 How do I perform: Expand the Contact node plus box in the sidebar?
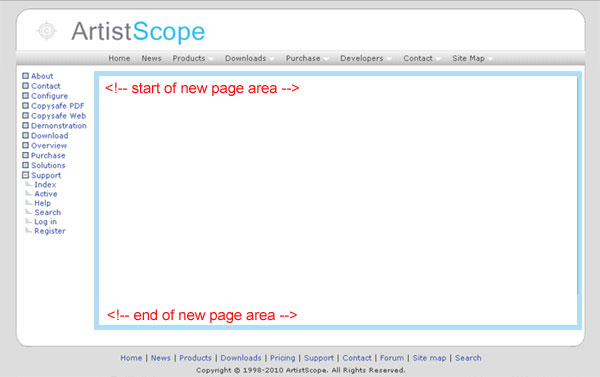coord(25,86)
